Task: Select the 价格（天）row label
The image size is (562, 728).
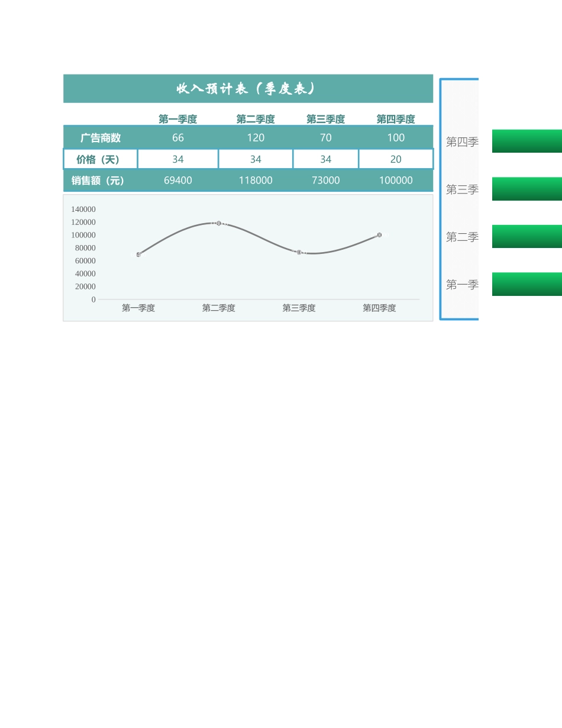Action: [x=99, y=159]
